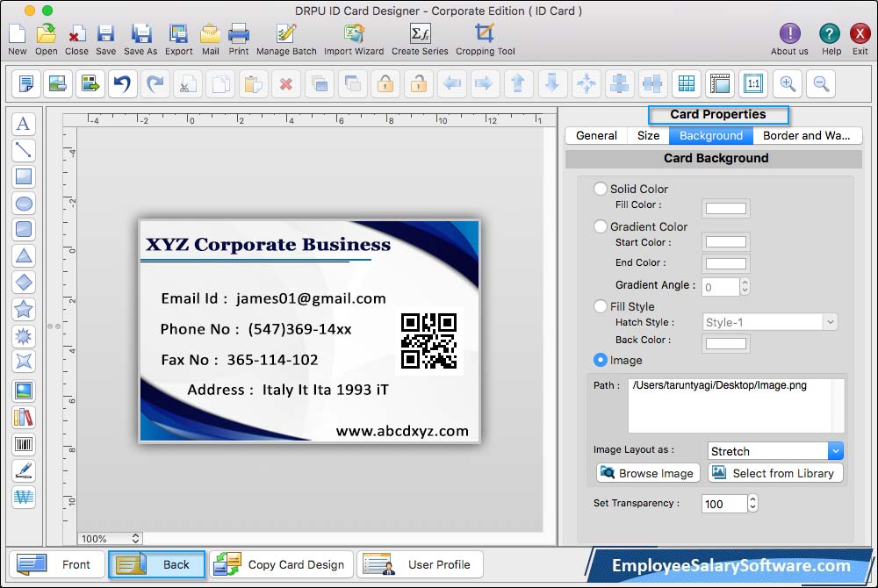Select the Text tool
Viewport: 878px width, 588px height.
click(x=24, y=124)
